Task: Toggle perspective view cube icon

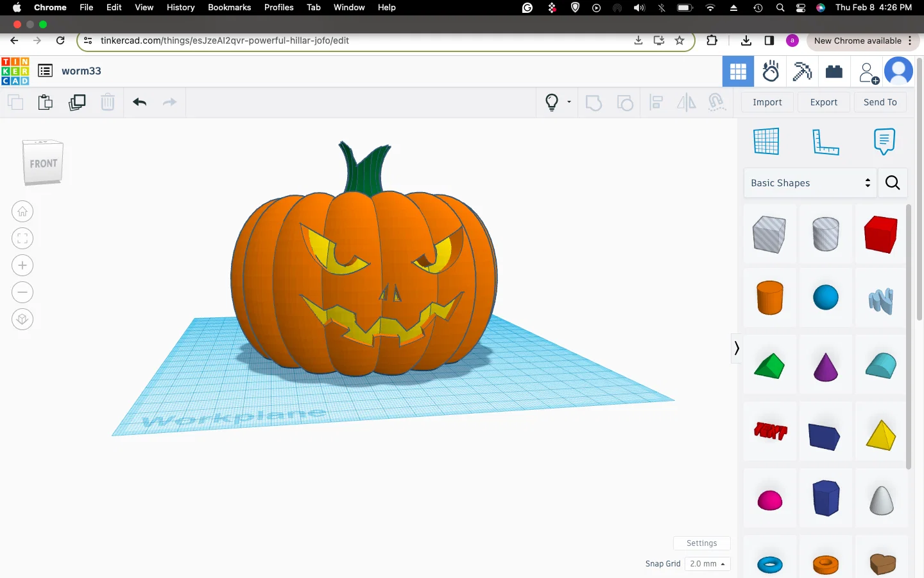Action: (22, 319)
